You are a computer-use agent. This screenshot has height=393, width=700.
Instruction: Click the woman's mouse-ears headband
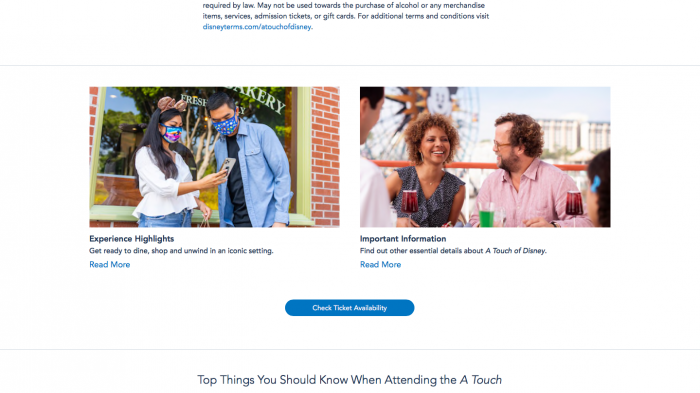(172, 105)
